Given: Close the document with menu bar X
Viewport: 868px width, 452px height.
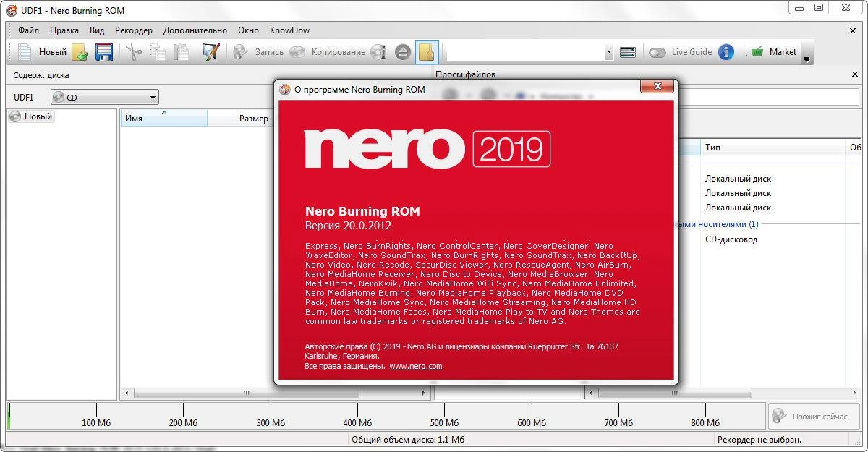Looking at the screenshot, I should pyautogui.click(x=853, y=30).
